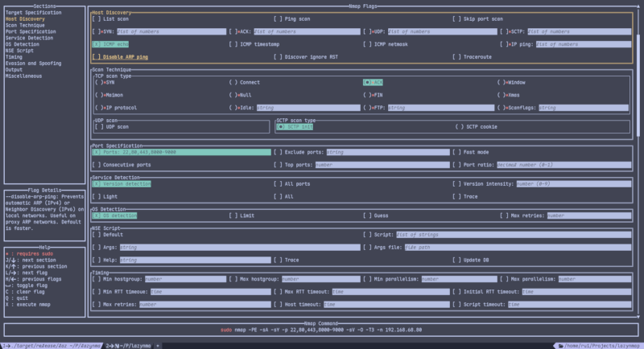644x349 pixels.
Task: Click the Port ratio decimal number input
Action: [x=564, y=165]
